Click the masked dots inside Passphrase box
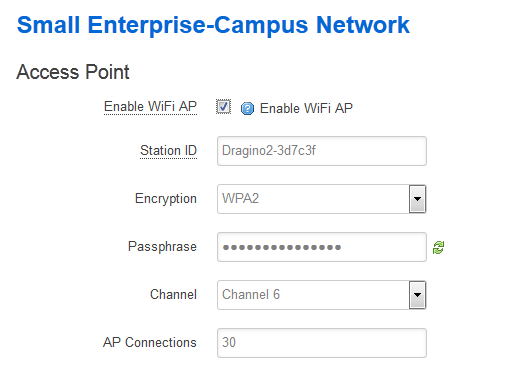The image size is (516, 370). pos(282,248)
